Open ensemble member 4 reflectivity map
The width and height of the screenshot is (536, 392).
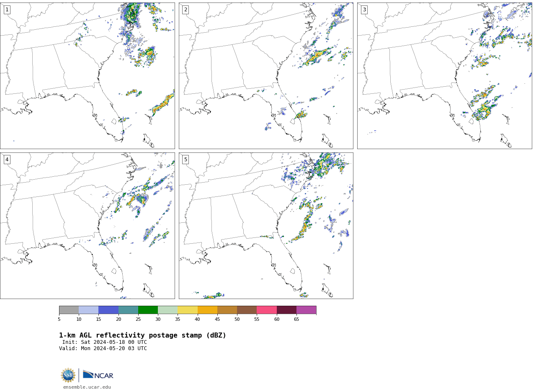tap(87, 226)
